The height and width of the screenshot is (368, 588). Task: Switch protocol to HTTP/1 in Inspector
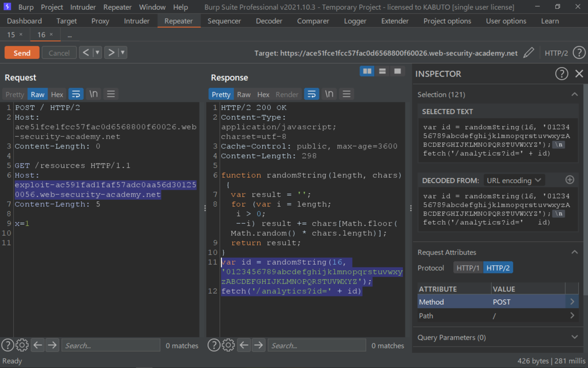[x=468, y=268]
